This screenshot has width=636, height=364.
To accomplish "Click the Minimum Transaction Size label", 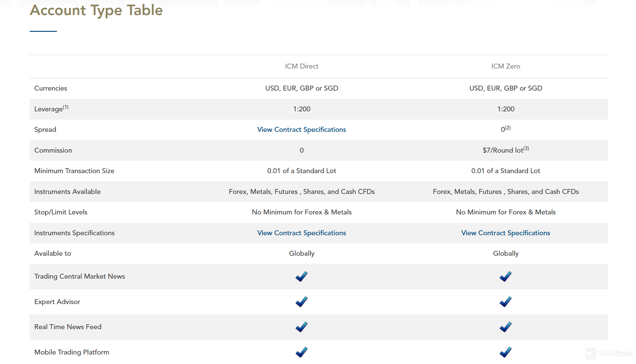I will (x=74, y=171).
